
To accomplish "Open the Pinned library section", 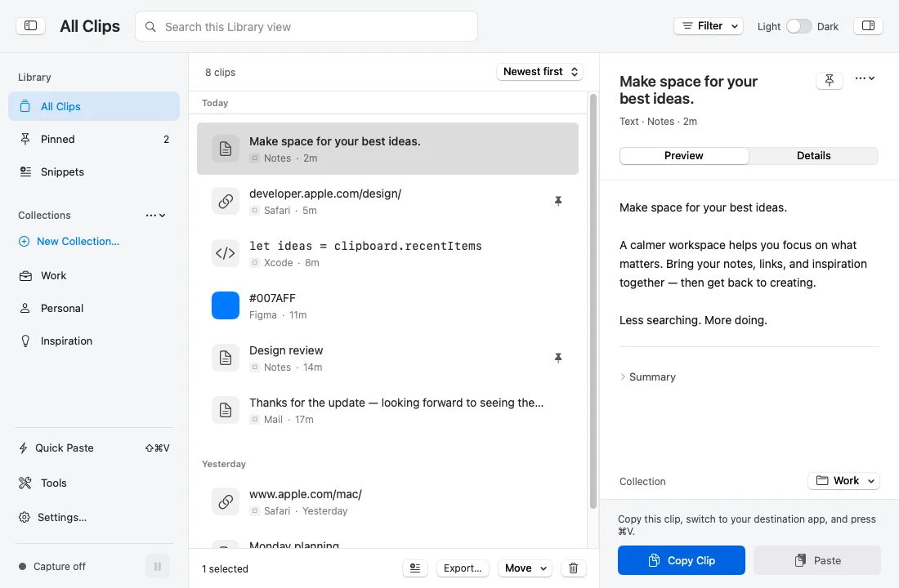I will coord(94,139).
